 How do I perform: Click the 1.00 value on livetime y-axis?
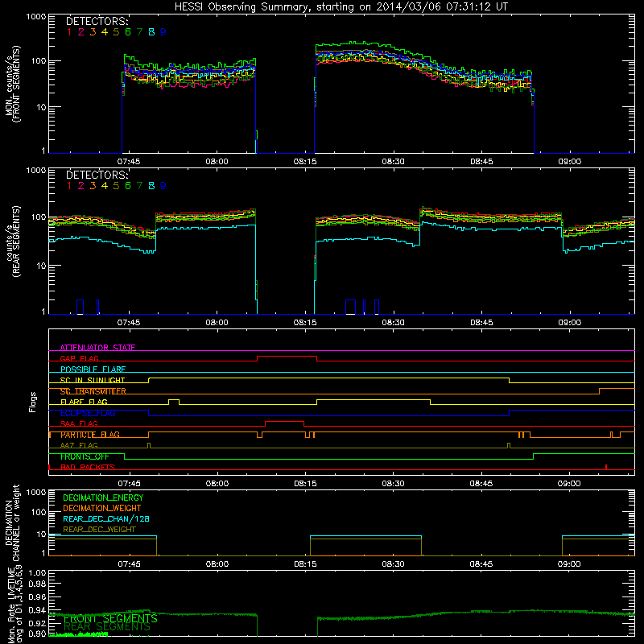37,573
